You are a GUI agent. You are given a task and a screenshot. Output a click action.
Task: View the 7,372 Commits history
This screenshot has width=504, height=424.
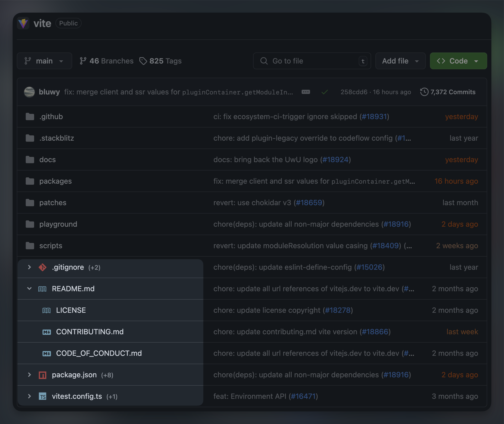pos(448,92)
